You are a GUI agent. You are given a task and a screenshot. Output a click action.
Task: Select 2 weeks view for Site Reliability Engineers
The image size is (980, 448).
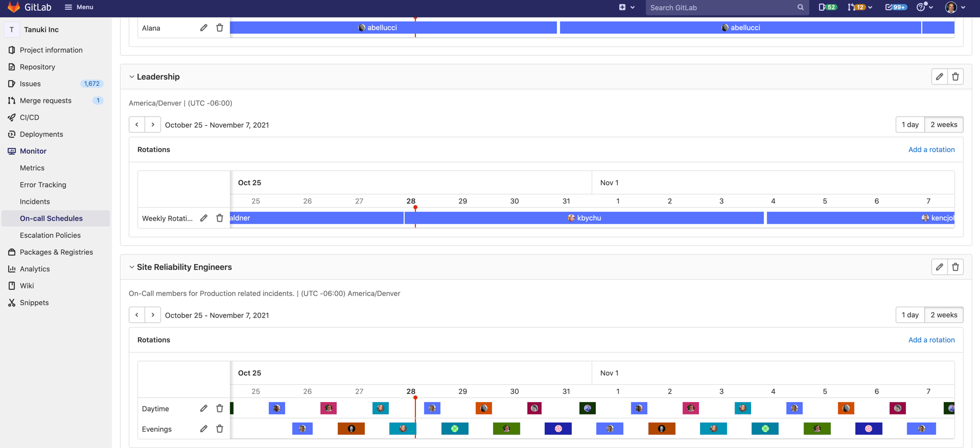click(x=943, y=315)
